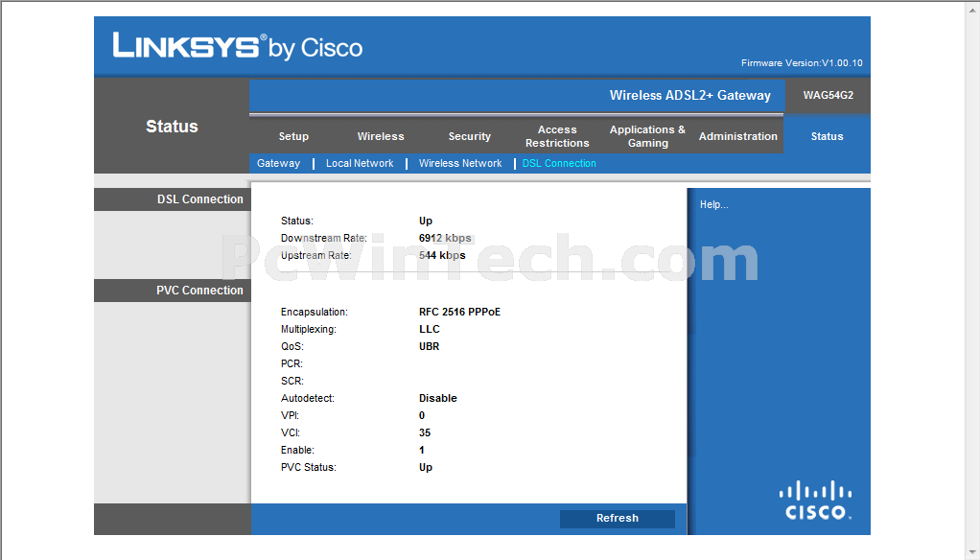
Task: Click the PVC Status label
Action: point(308,467)
